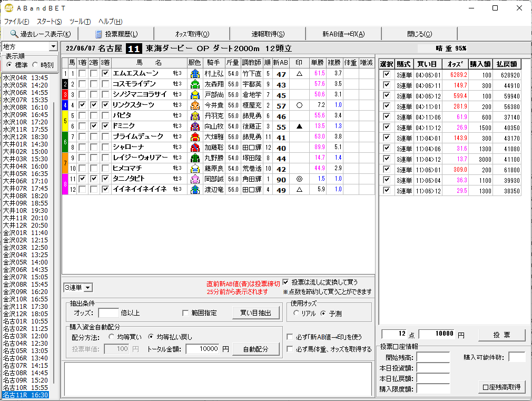Click jockey silks icon for パピタ

(195, 115)
